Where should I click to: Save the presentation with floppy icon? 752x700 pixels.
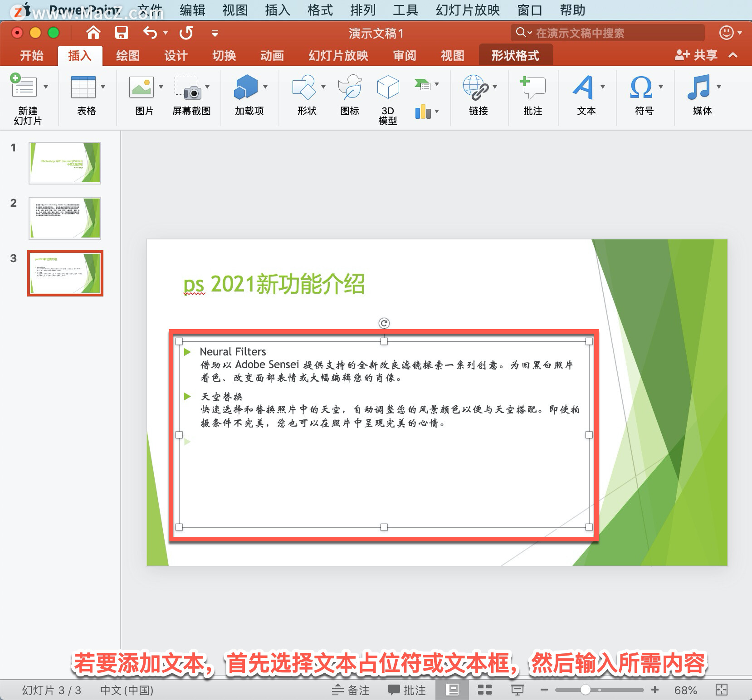121,33
